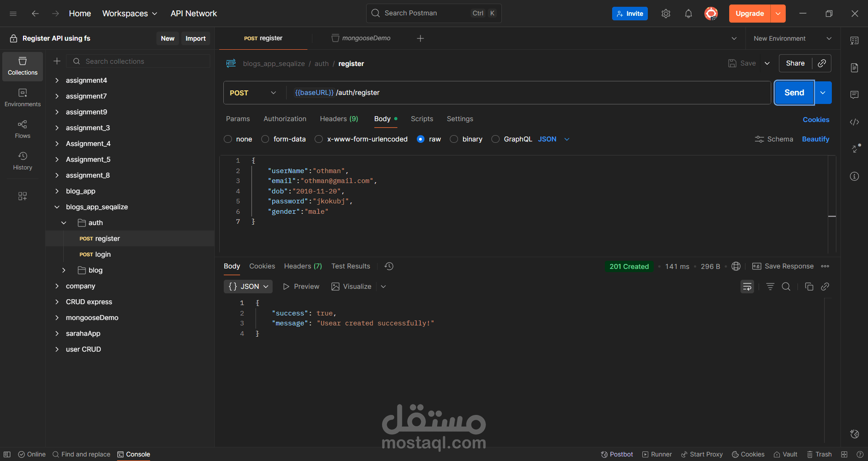868x461 pixels.
Task: Open the POST method dropdown
Action: point(252,93)
